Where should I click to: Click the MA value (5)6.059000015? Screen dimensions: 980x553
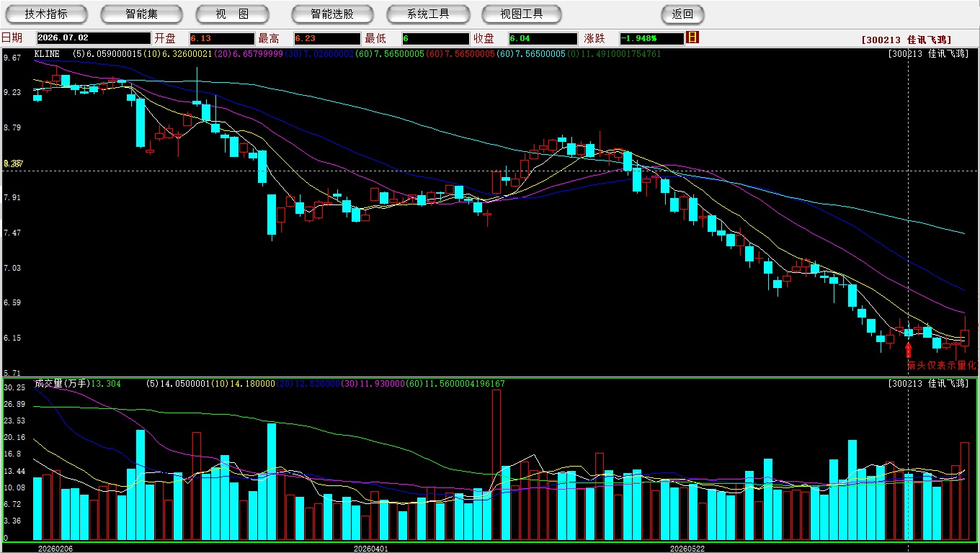pyautogui.click(x=107, y=54)
